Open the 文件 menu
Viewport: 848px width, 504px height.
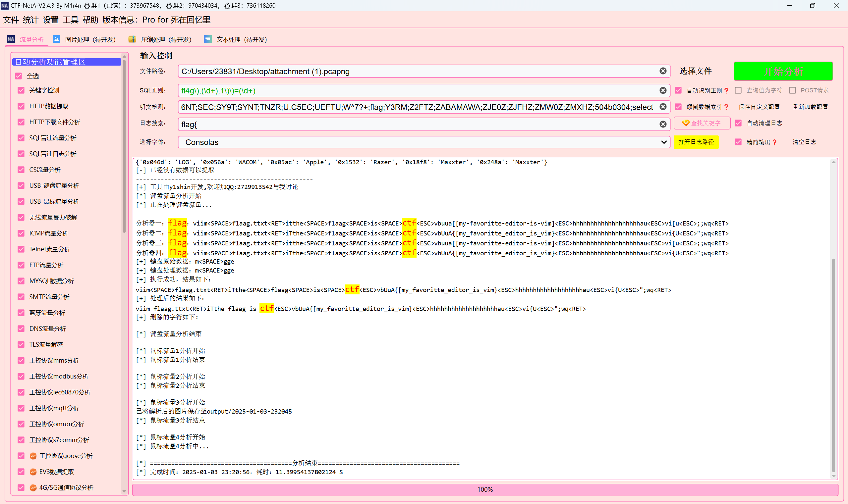pos(11,20)
